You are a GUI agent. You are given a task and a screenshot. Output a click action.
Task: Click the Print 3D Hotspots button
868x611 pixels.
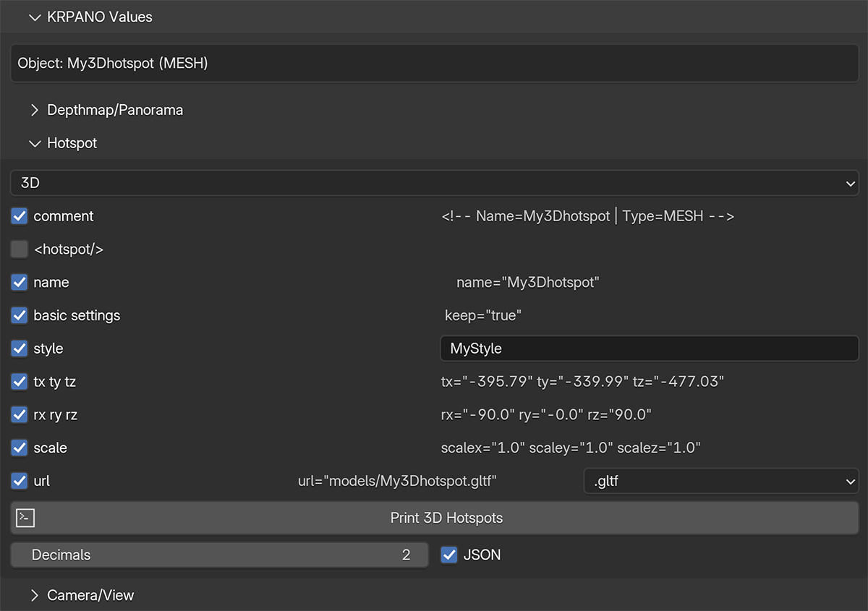click(446, 518)
